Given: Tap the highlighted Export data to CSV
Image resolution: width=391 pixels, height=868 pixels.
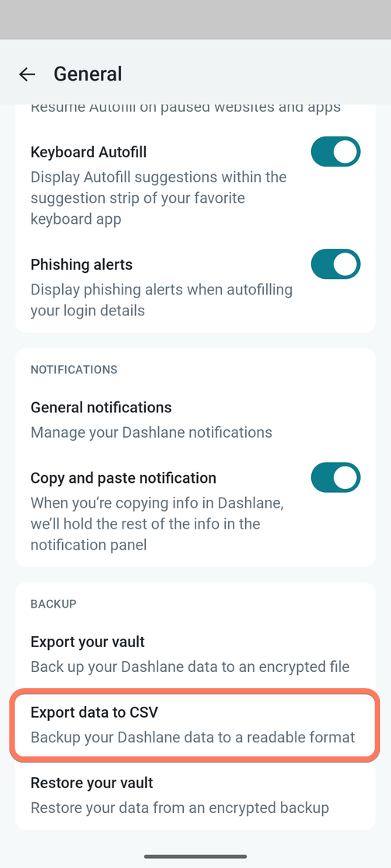Looking at the screenshot, I should (x=195, y=725).
